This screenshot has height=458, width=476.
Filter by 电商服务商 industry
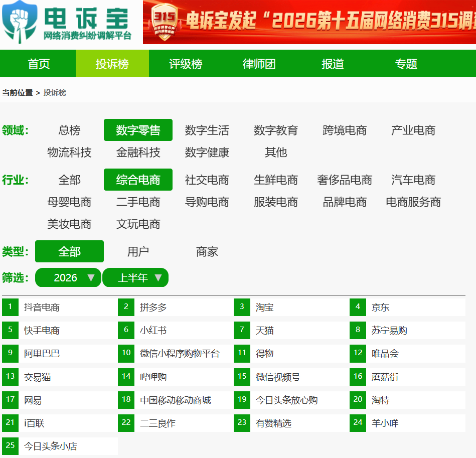pyautogui.click(x=413, y=202)
